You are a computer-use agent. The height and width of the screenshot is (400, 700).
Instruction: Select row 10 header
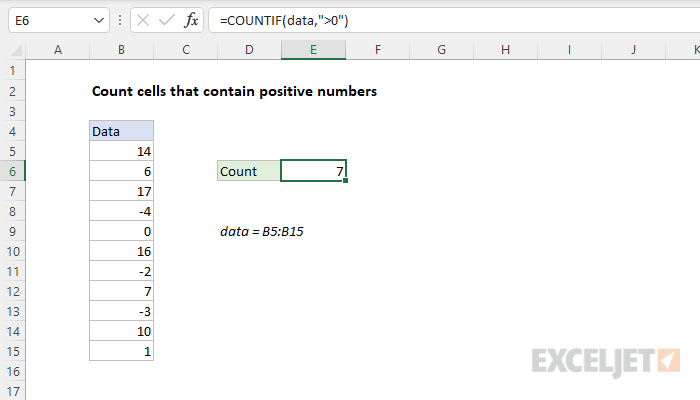point(12,251)
